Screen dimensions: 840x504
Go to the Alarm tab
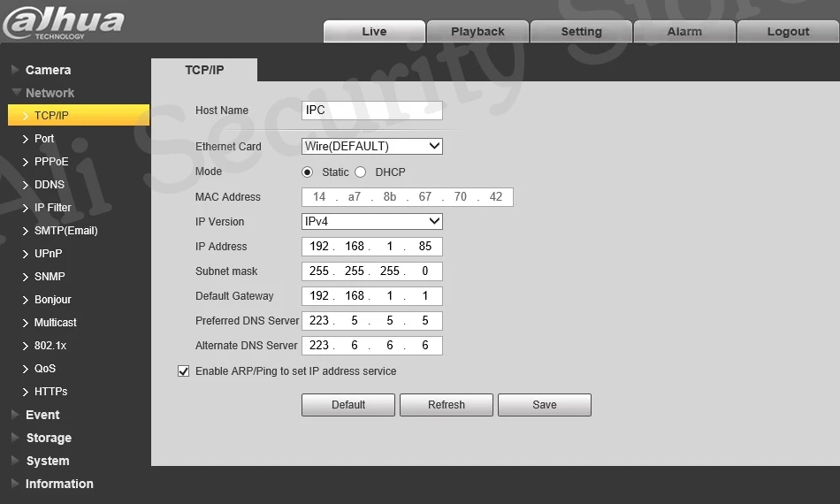(x=684, y=32)
